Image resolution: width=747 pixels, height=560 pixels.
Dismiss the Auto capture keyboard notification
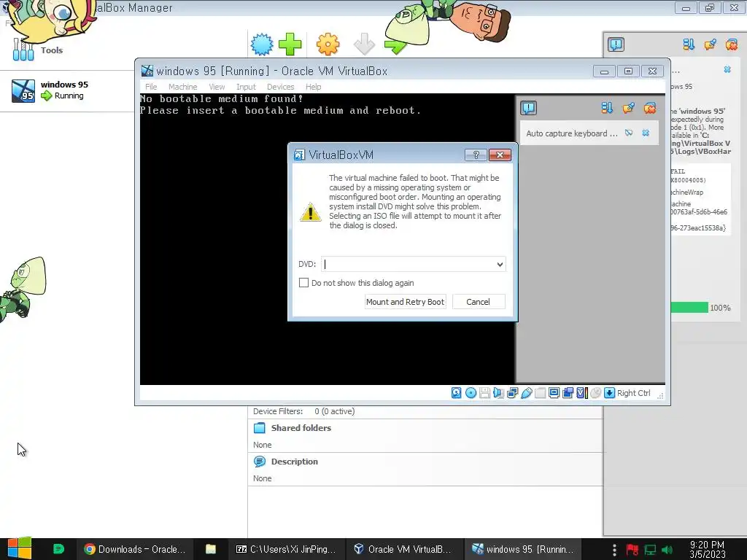[x=646, y=133]
